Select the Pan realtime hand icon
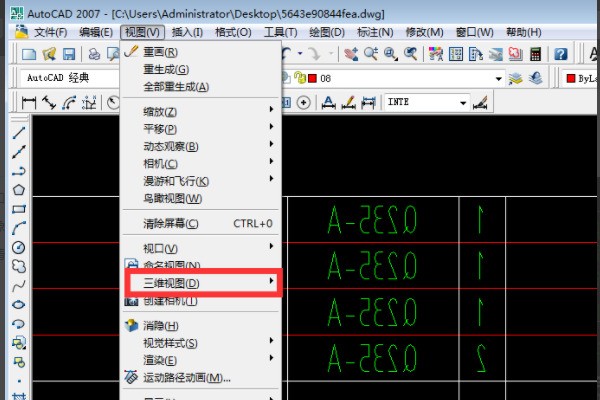The width and height of the screenshot is (600, 400). [x=351, y=54]
